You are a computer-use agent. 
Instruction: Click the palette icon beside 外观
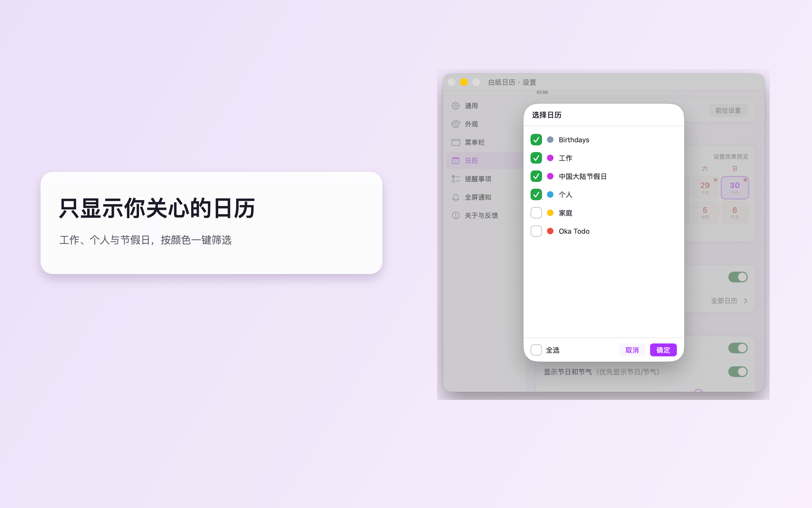click(x=455, y=124)
